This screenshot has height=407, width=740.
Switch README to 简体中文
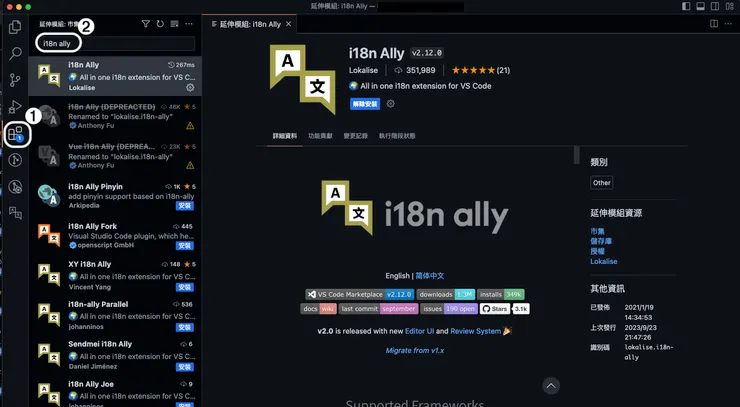(429, 276)
